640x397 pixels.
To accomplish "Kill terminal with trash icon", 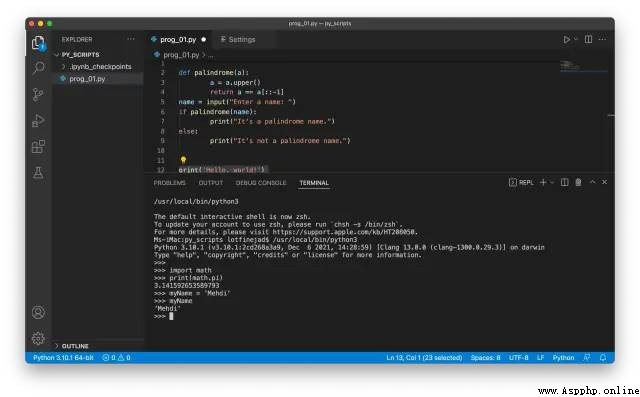I will pyautogui.click(x=578, y=182).
